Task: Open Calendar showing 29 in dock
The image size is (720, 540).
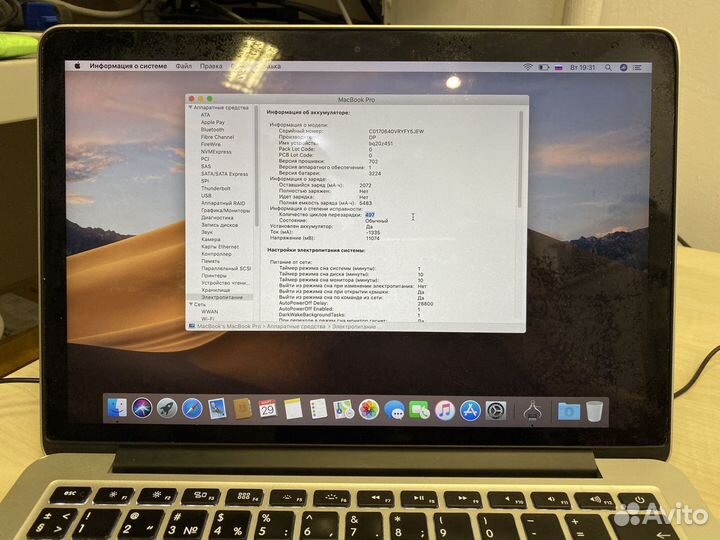Action: [267, 409]
